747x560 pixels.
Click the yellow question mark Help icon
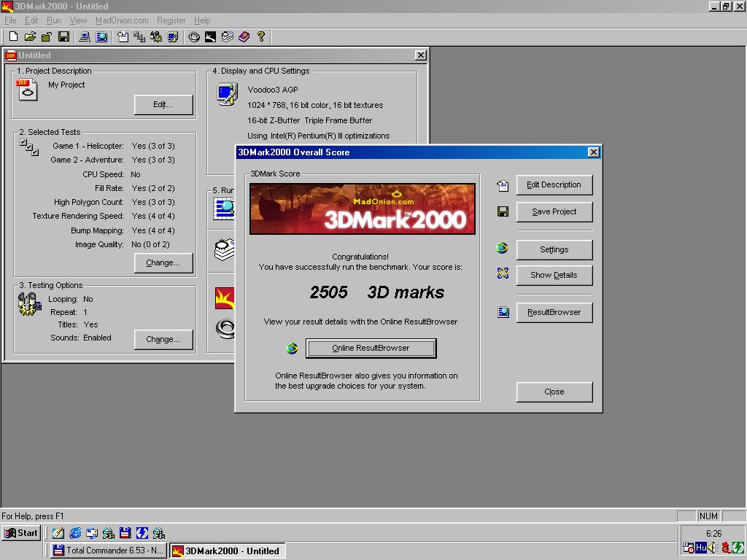point(260,36)
